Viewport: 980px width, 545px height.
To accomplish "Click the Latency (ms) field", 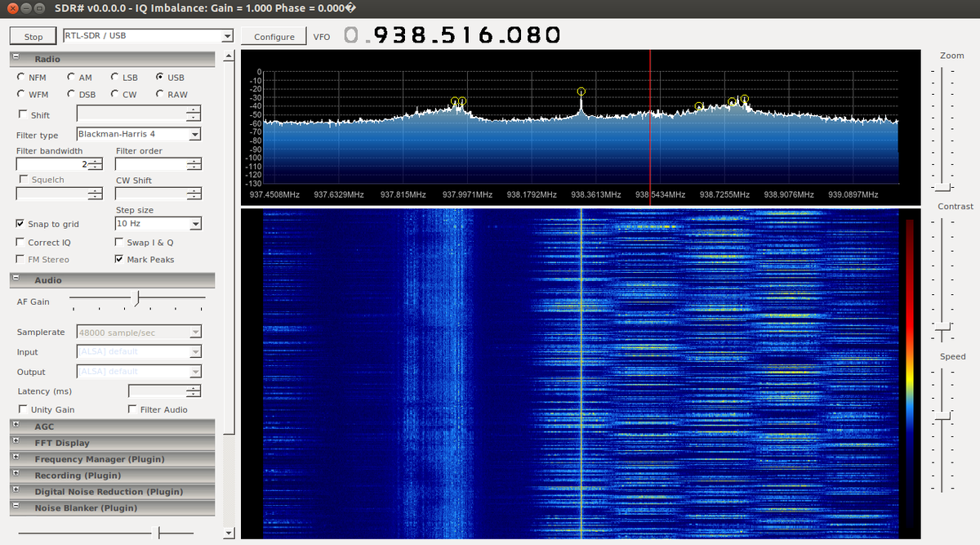I will click(165, 391).
